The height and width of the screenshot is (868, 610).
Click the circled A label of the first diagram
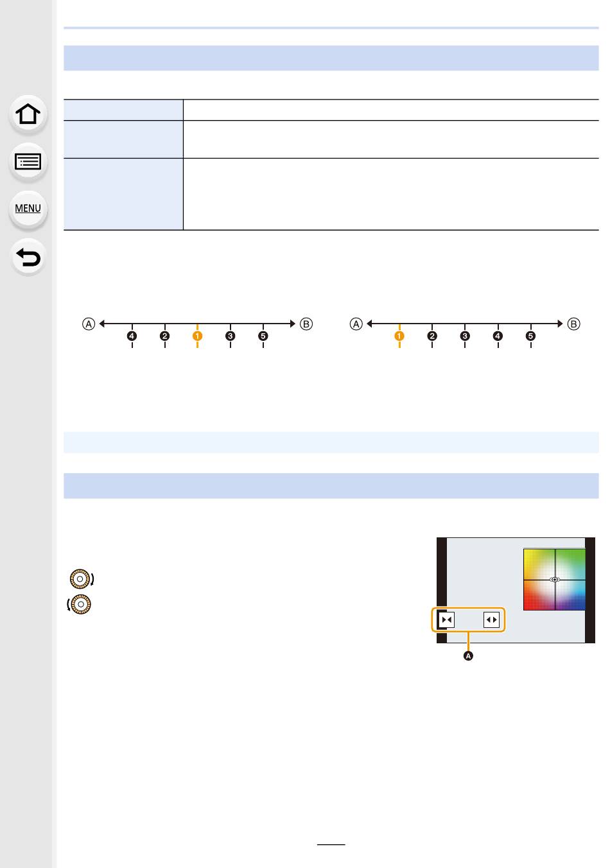89,324
